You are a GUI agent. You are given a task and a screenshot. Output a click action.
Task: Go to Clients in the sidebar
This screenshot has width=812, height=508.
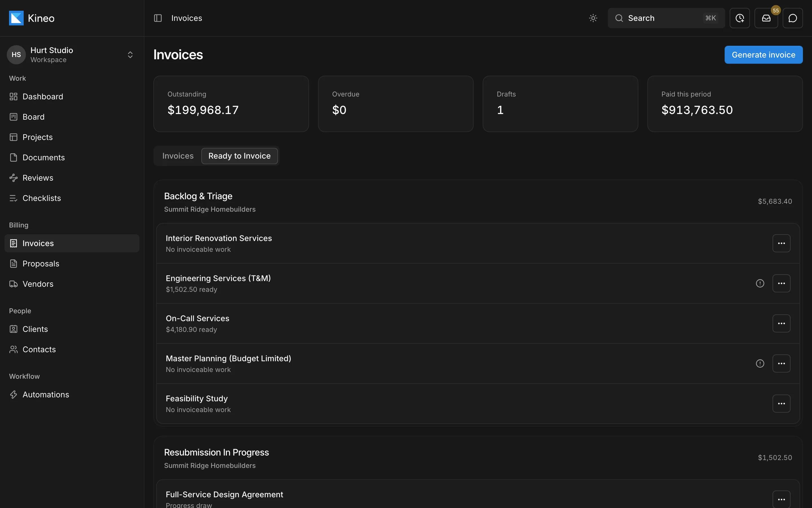pyautogui.click(x=72, y=329)
